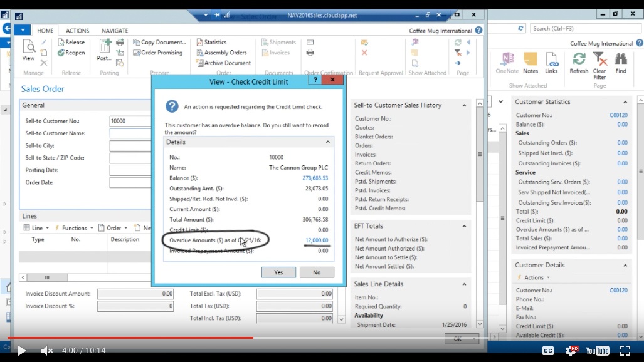Click No in Check Credit Limit dialog
644x362 pixels.
pyautogui.click(x=317, y=272)
